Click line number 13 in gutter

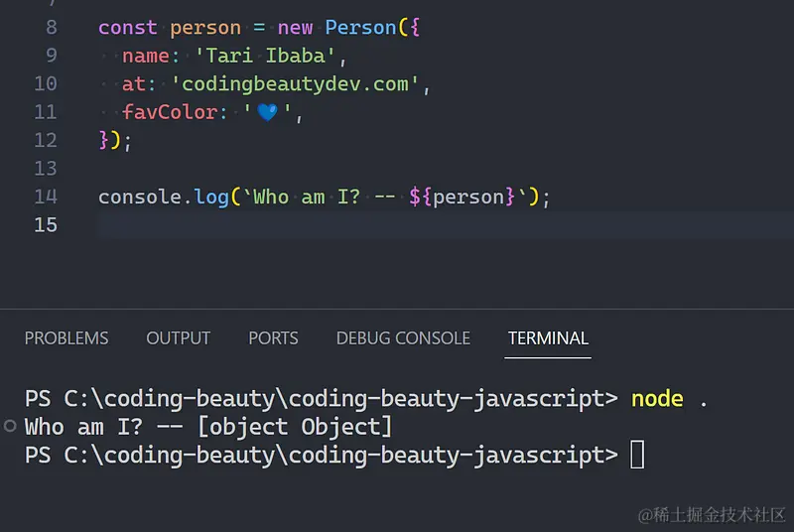[x=46, y=168]
